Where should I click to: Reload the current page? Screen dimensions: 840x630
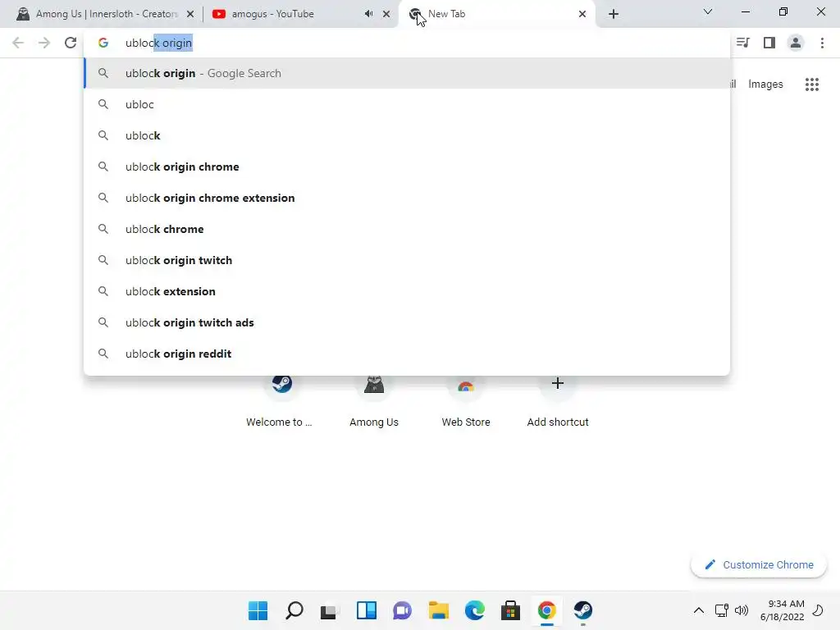(71, 43)
